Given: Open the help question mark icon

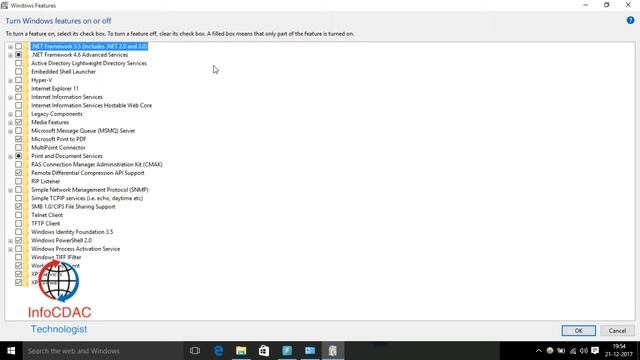Looking at the screenshot, I should click(x=630, y=20).
